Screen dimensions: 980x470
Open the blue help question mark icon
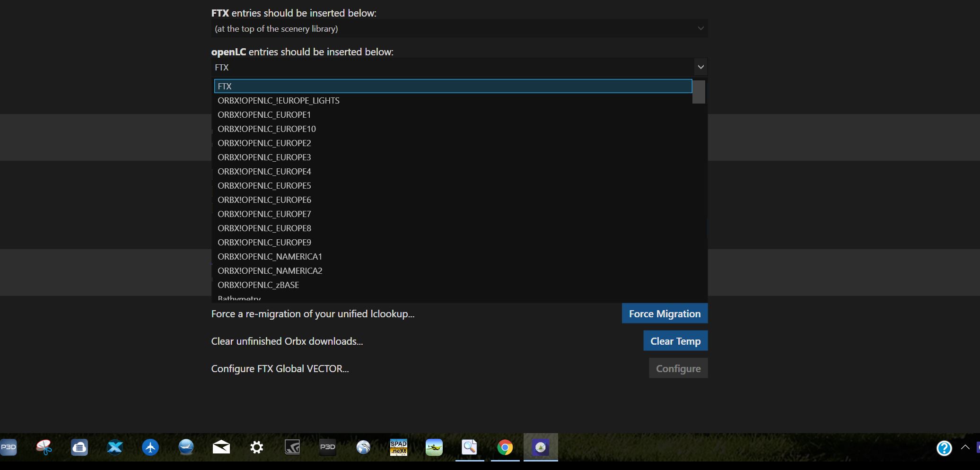(944, 448)
